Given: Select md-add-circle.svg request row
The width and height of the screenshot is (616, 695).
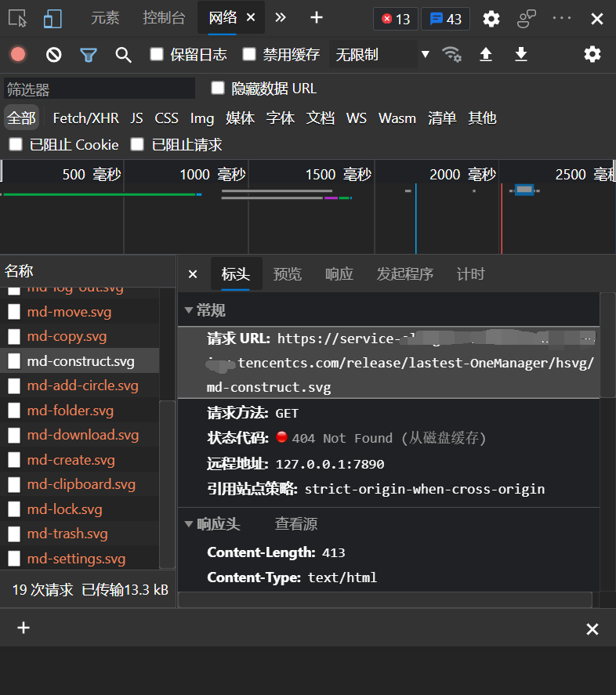Looking at the screenshot, I should [x=80, y=386].
